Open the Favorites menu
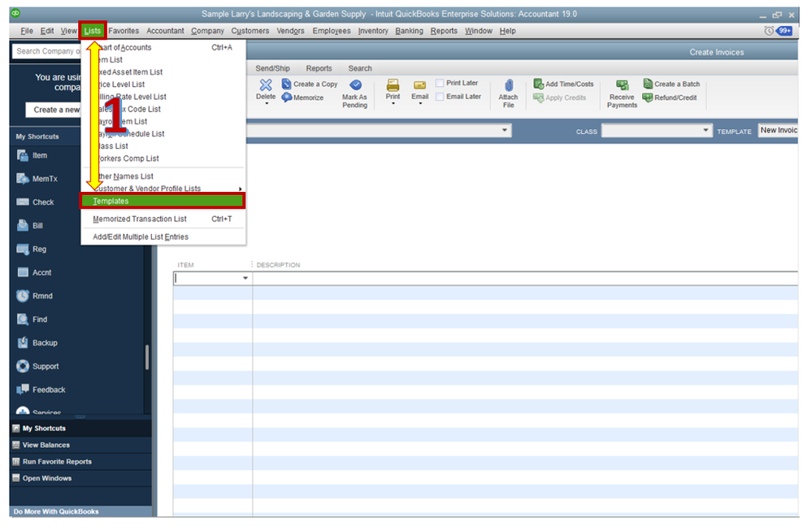This screenshot has height=530, width=812. (x=124, y=31)
